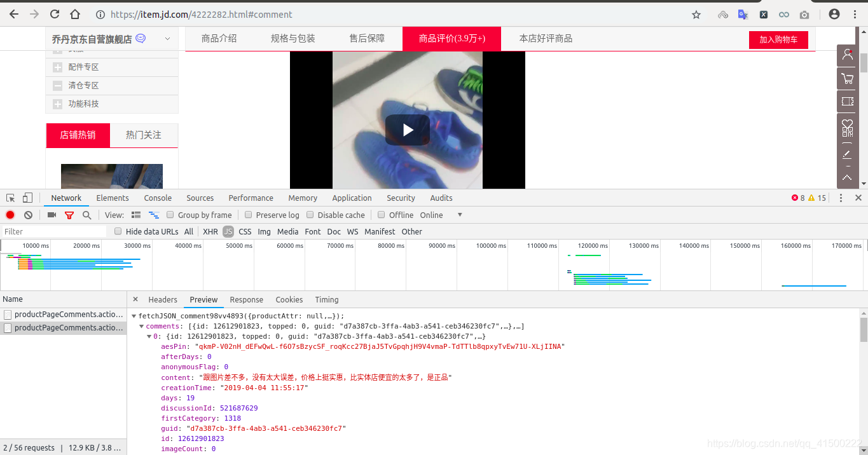Screen dimensions: 868x455
Task: Focus the network Filter input field
Action: [x=54, y=231]
